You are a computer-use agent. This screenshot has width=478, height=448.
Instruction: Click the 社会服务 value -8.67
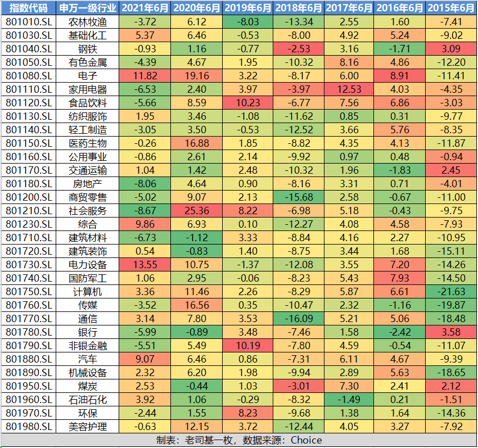[145, 211]
